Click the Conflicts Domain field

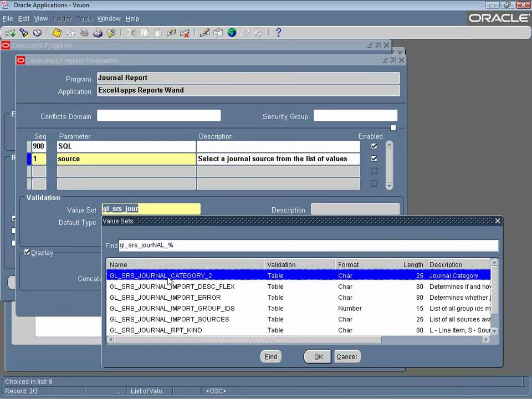tap(159, 115)
